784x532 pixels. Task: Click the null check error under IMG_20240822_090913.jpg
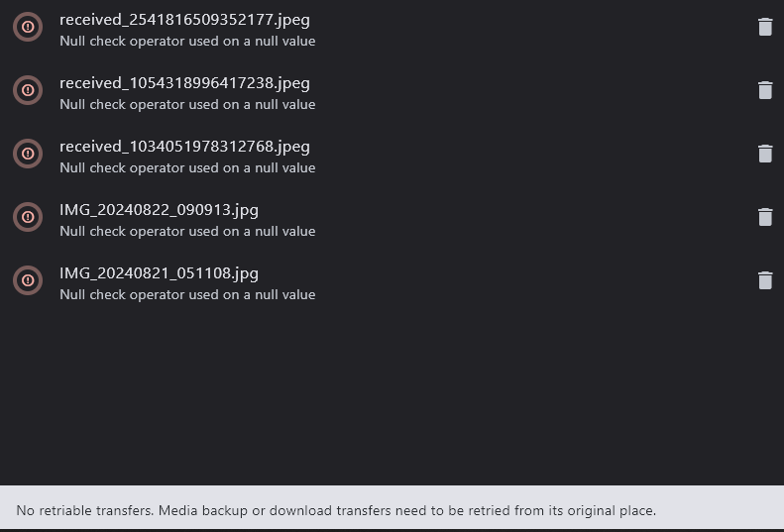(187, 232)
